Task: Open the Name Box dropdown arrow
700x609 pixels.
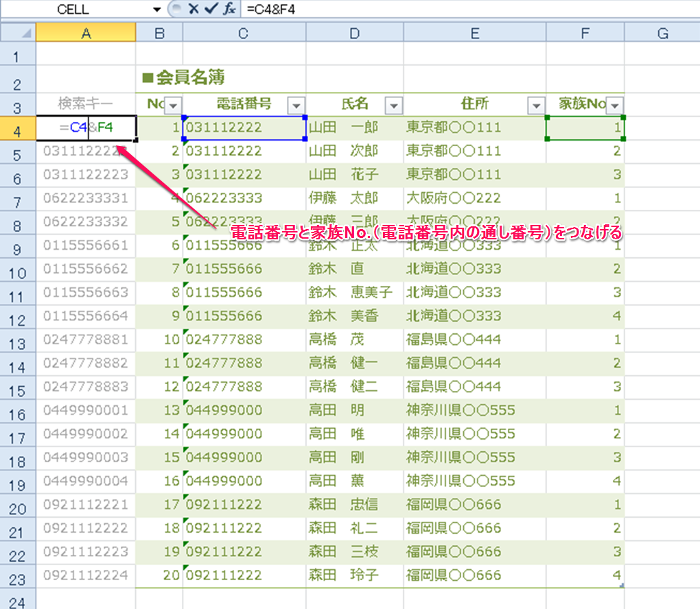Action: point(156,10)
